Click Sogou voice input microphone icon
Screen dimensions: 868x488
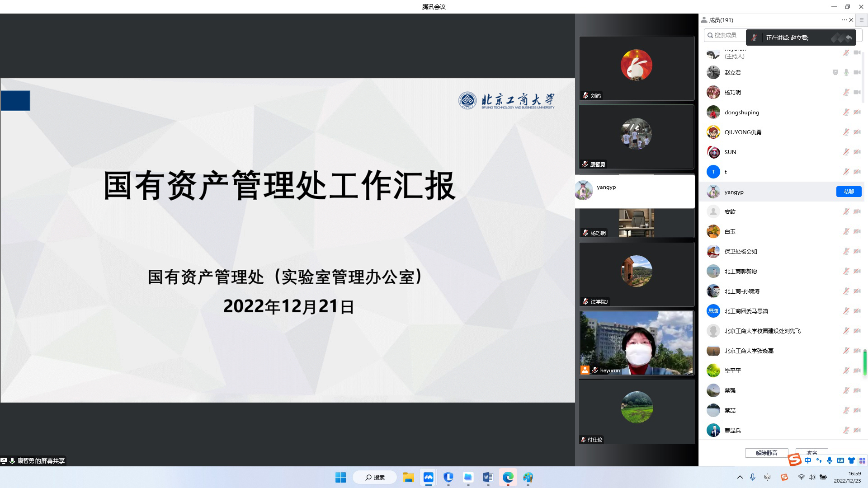(830, 460)
